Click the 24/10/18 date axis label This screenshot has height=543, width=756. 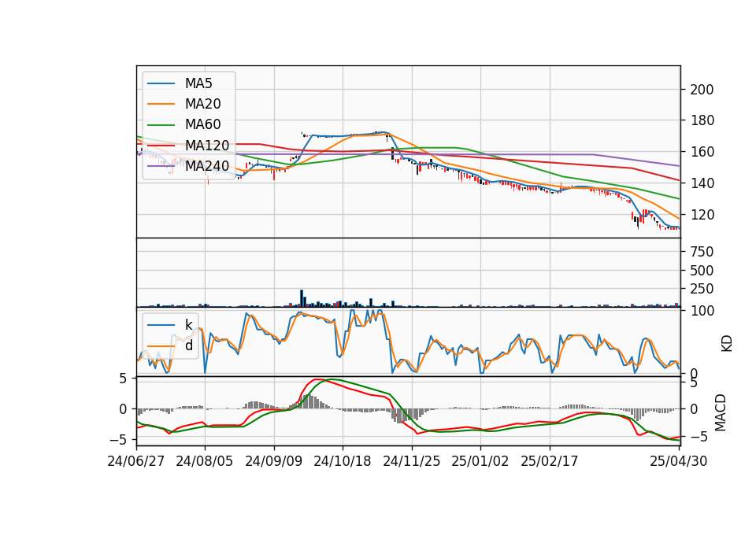[x=343, y=461]
